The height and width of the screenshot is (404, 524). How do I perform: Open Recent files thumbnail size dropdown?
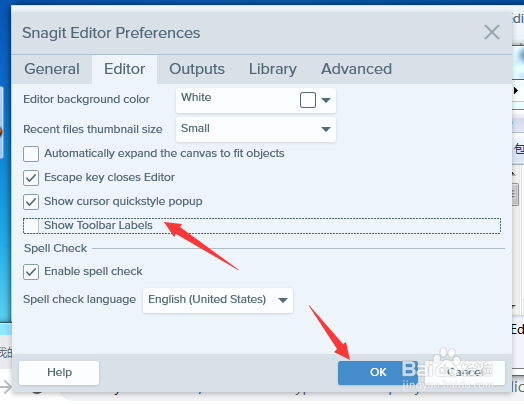[x=256, y=130]
